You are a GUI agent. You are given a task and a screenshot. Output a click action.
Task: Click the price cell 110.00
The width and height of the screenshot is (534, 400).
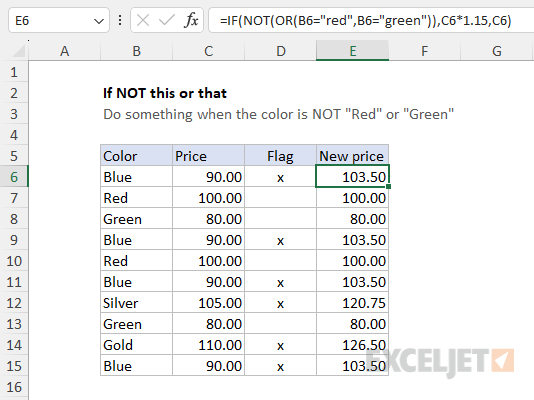[x=208, y=345]
